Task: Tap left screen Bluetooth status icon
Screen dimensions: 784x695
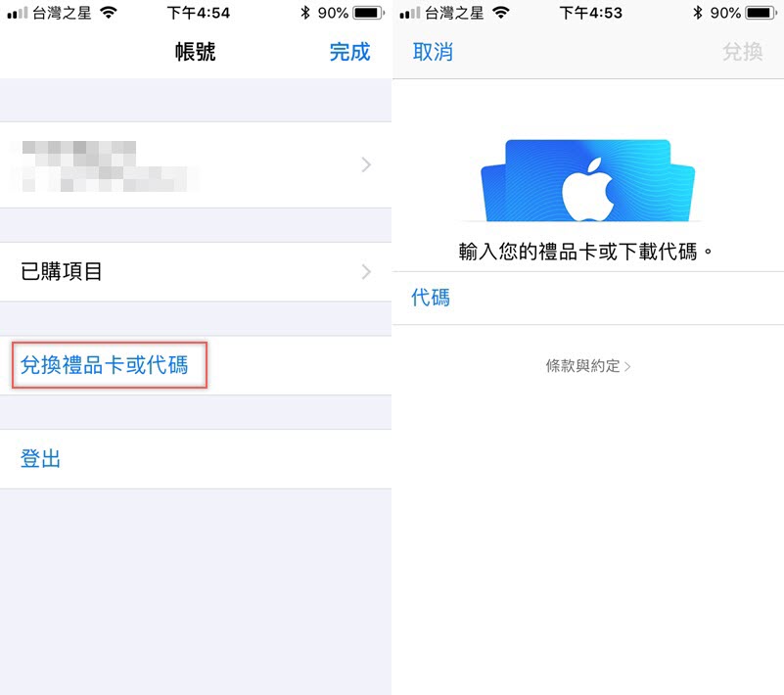Action: 305,13
